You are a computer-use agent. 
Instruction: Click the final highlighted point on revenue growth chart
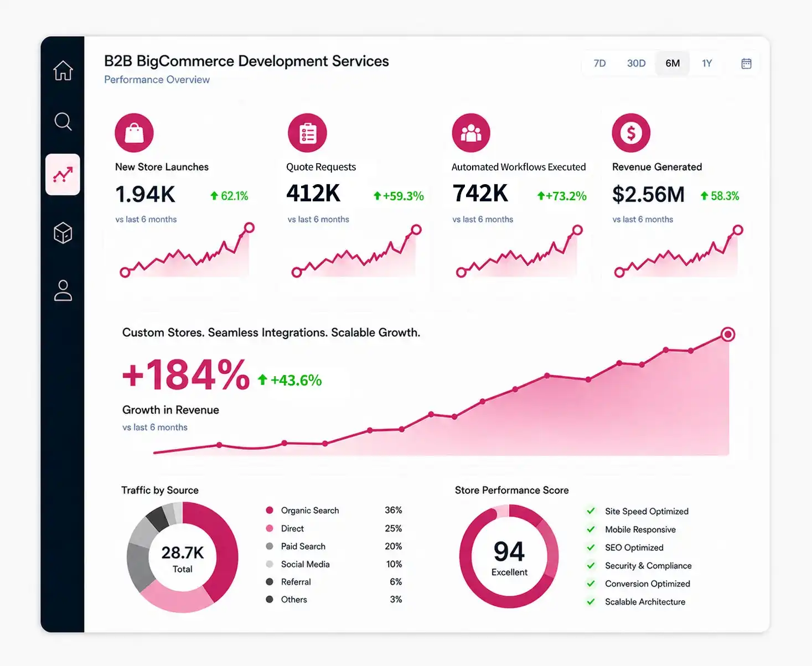click(728, 334)
